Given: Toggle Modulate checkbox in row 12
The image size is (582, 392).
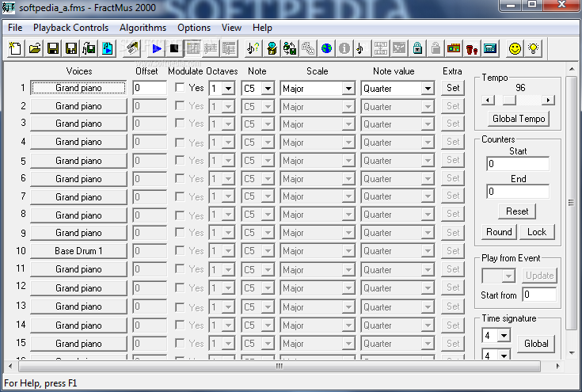Looking at the screenshot, I should [180, 287].
